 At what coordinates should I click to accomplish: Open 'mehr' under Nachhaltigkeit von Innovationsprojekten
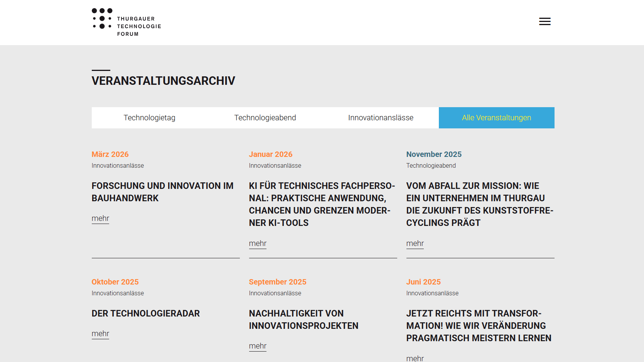click(258, 346)
